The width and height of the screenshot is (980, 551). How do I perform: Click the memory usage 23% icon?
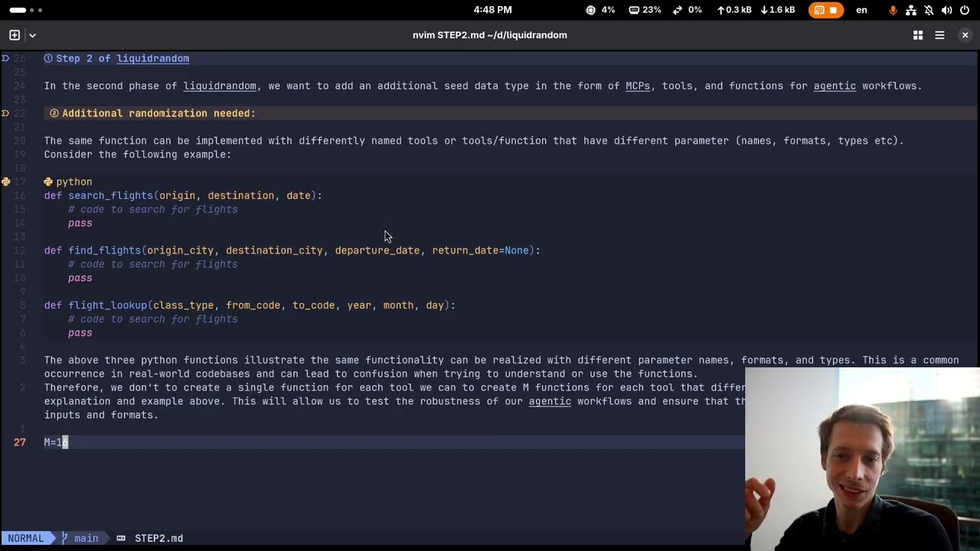[634, 10]
